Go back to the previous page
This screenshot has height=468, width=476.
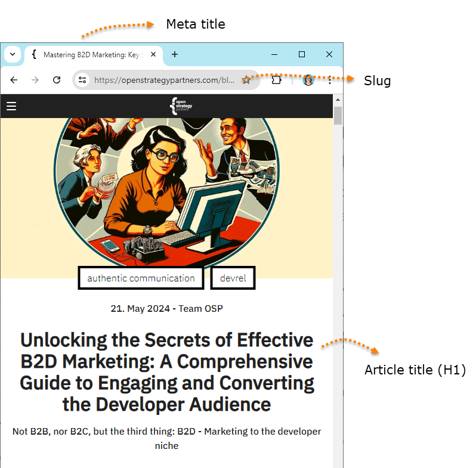tap(14, 80)
